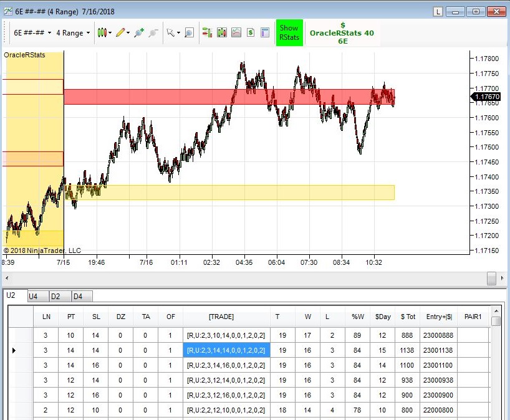Click the Entry value 23001138
The height and width of the screenshot is (420, 510).
[438, 350]
